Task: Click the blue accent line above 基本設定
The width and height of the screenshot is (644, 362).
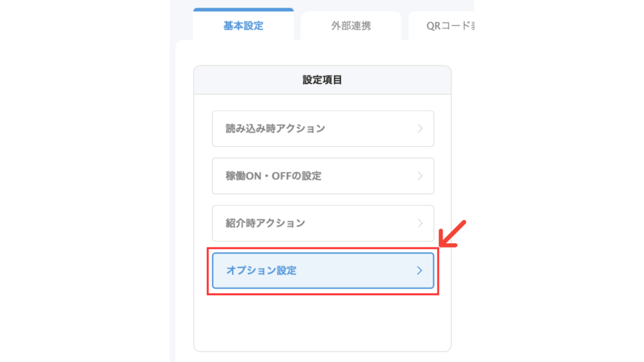Action: 243,9
